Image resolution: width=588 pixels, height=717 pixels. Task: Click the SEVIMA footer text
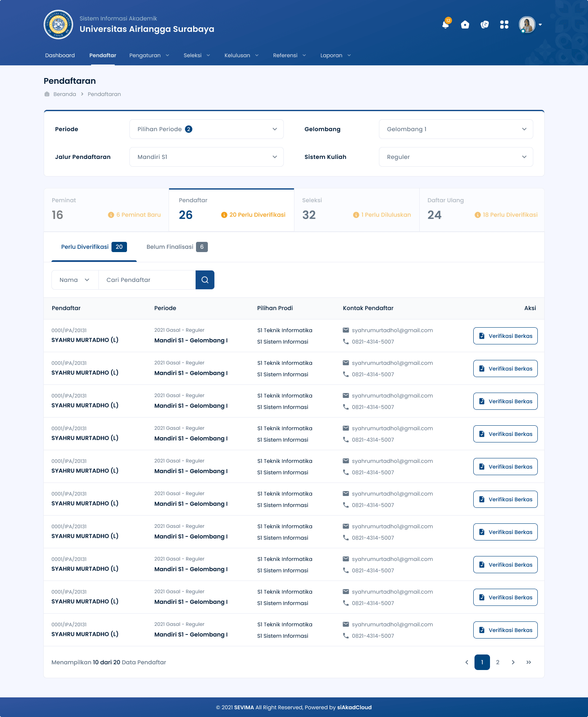[244, 707]
